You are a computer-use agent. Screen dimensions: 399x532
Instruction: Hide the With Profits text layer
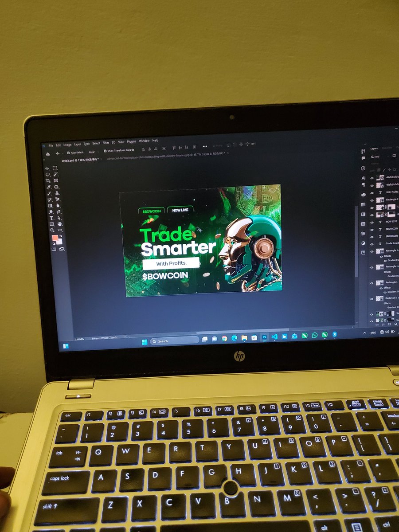coord(372,193)
